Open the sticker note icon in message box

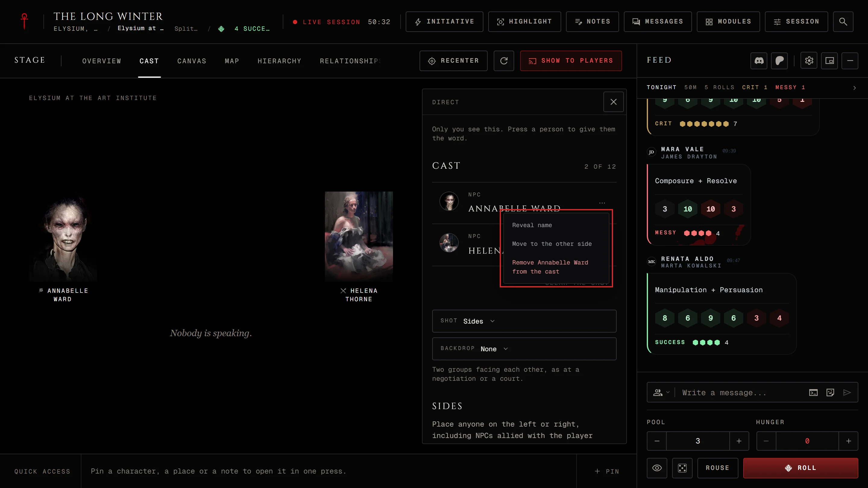point(830,392)
